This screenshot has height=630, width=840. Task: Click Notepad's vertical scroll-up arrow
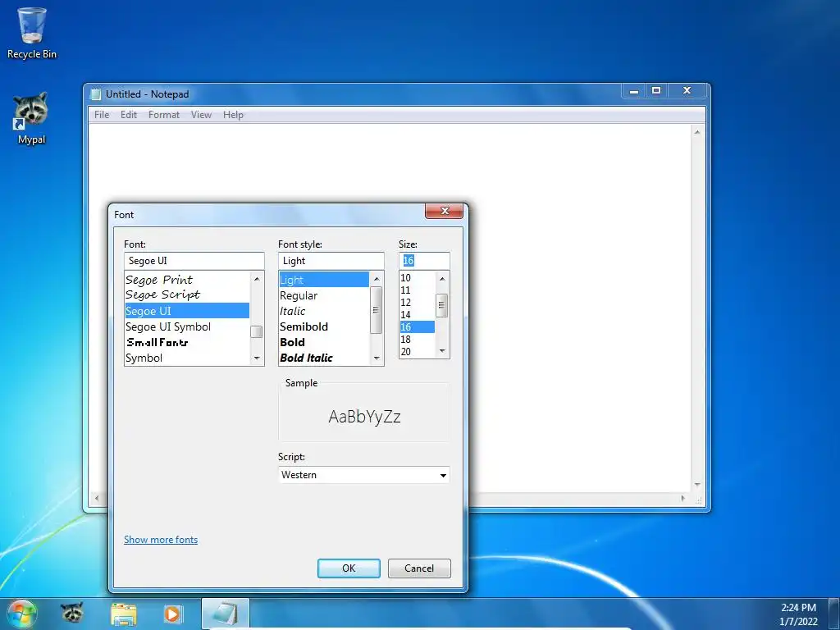pos(697,131)
